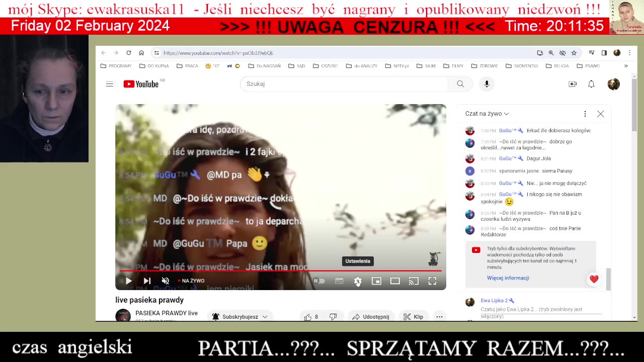This screenshot has width=644, height=362.
Task: Switch to theater mode
Action: [395, 281]
